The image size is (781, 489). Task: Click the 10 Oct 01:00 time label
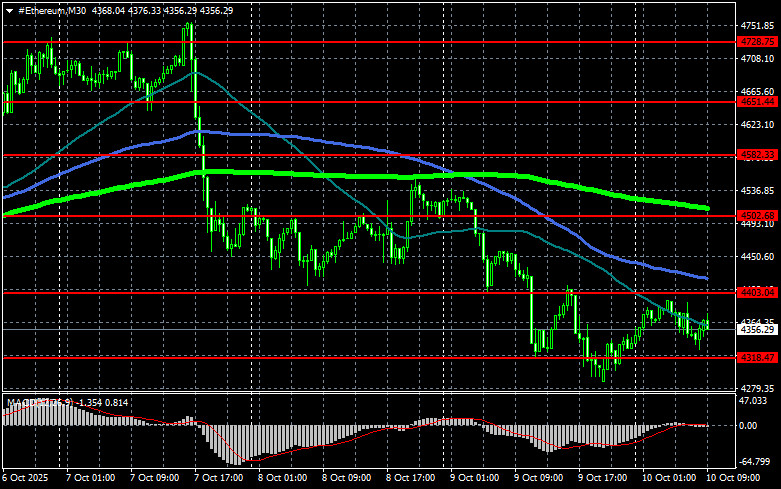tap(669, 478)
